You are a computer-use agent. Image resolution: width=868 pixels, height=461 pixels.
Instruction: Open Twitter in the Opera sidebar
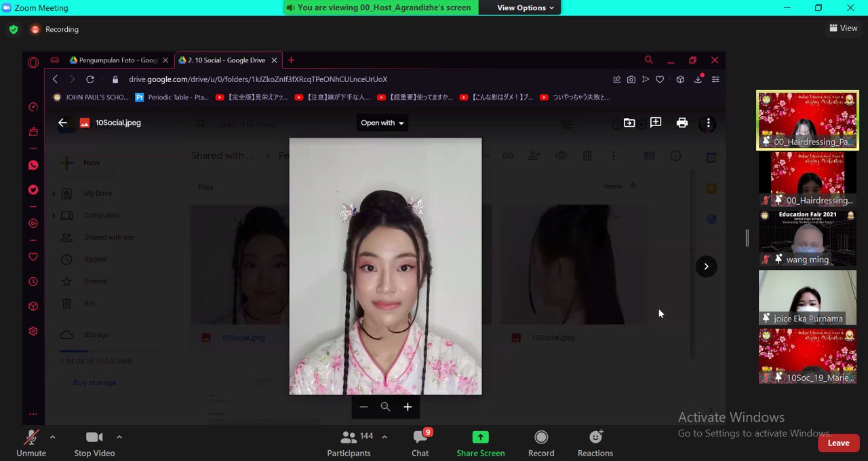33,190
